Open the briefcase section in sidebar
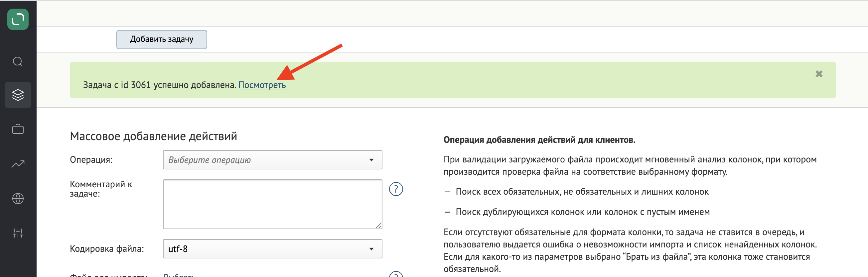This screenshot has height=277, width=868. 18,129
